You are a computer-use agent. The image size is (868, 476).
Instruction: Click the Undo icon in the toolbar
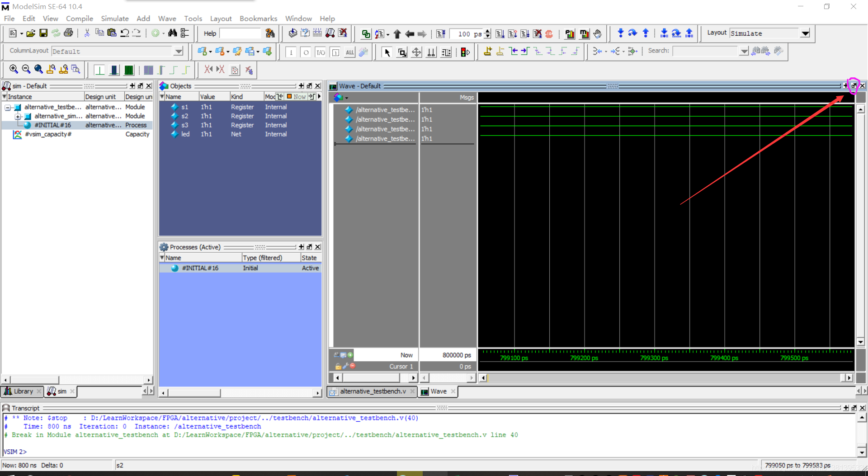coord(125,33)
